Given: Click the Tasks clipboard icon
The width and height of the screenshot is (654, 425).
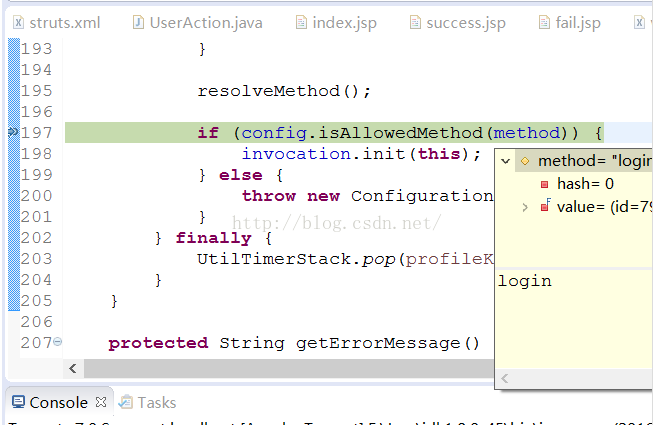Looking at the screenshot, I should (126, 402).
